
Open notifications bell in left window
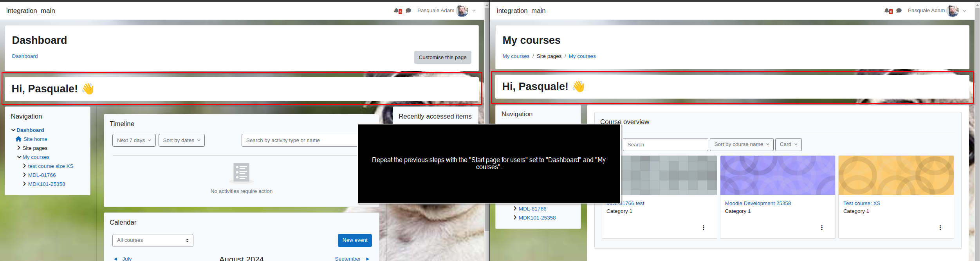pyautogui.click(x=397, y=11)
